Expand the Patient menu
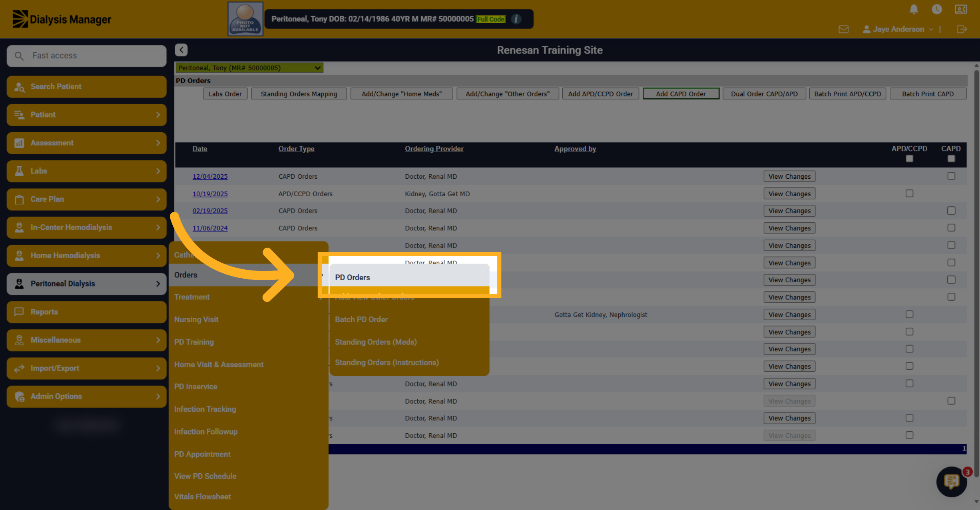The width and height of the screenshot is (980, 510). point(87,115)
